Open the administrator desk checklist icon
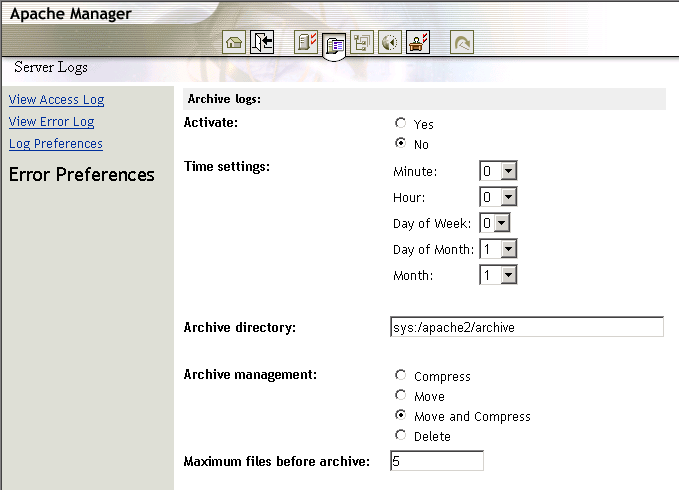The image size is (679, 490). (x=418, y=42)
